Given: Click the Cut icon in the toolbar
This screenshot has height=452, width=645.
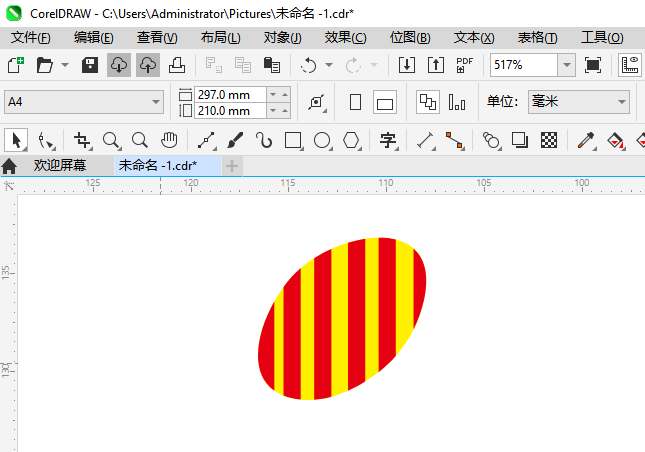Looking at the screenshot, I should [x=213, y=65].
